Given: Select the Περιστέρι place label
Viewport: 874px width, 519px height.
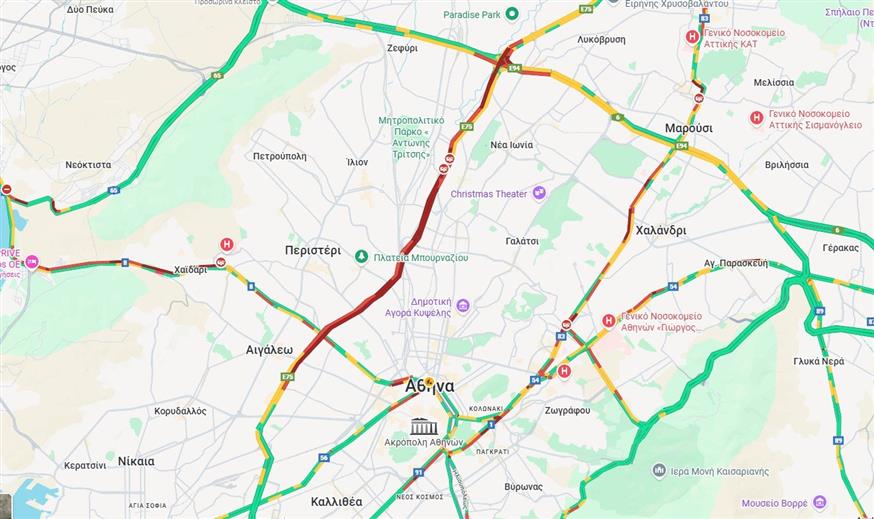Looking at the screenshot, I should (313, 250).
